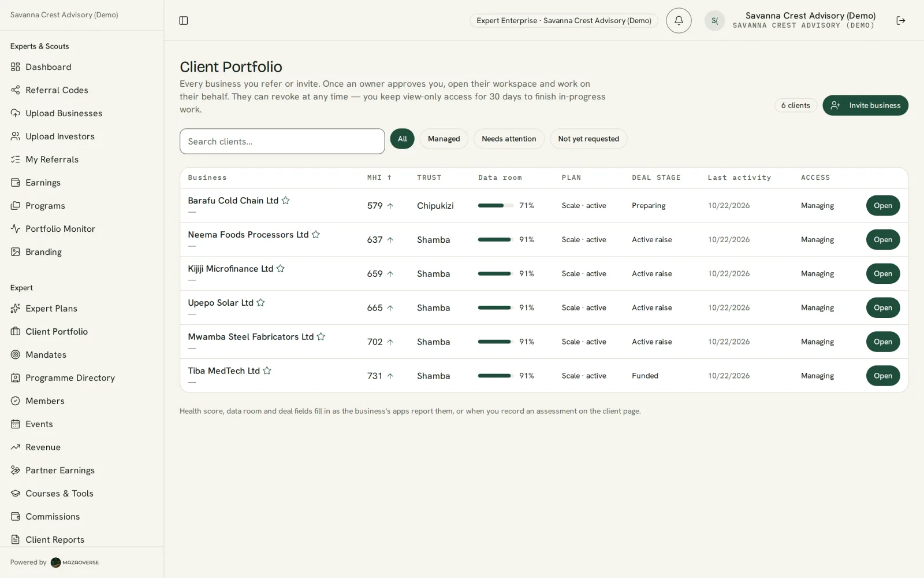Click the Mandates target icon
924x578 pixels.
point(16,355)
